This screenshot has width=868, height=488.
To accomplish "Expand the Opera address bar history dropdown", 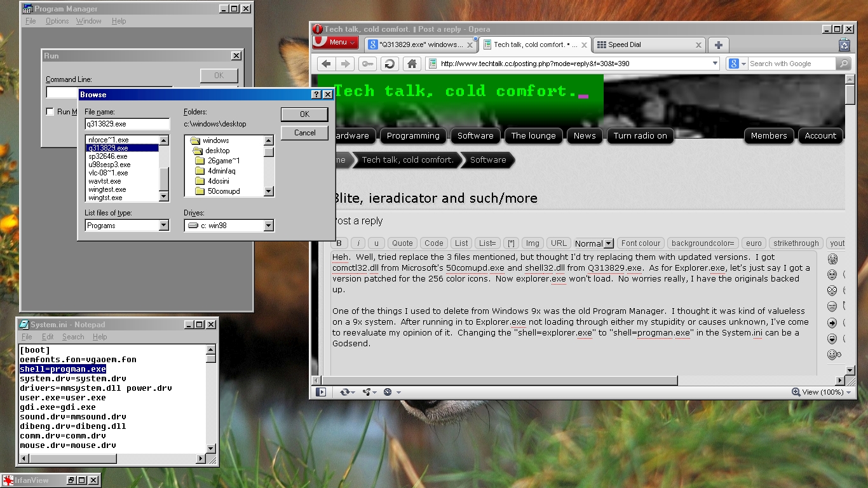I will click(715, 64).
